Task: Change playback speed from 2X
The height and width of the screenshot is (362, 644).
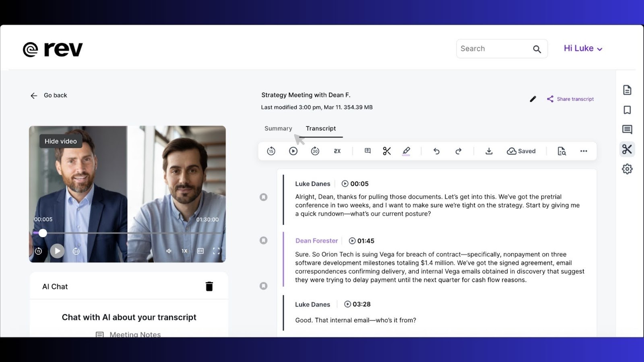Action: pyautogui.click(x=337, y=151)
